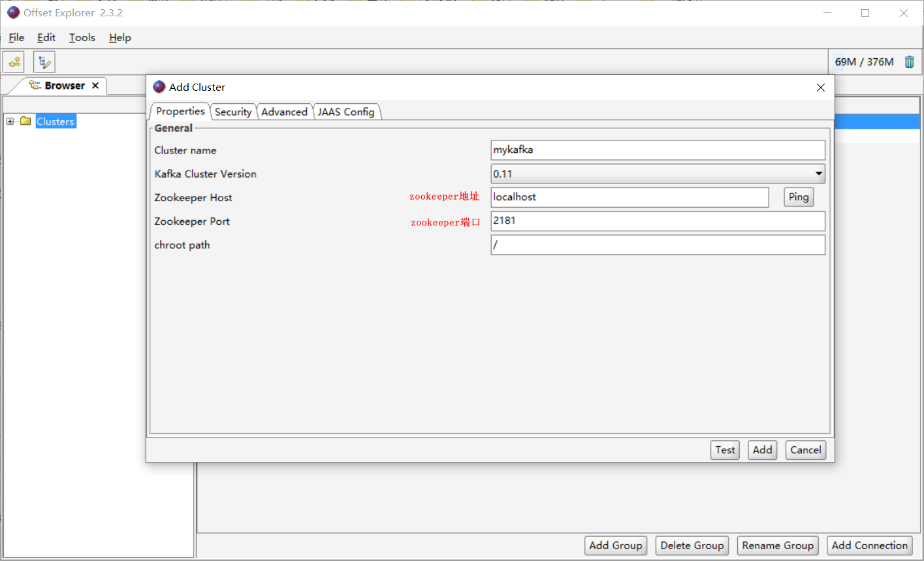924x561 pixels.
Task: Click the "Kafka Cluster Version" label
Action: [x=206, y=174]
